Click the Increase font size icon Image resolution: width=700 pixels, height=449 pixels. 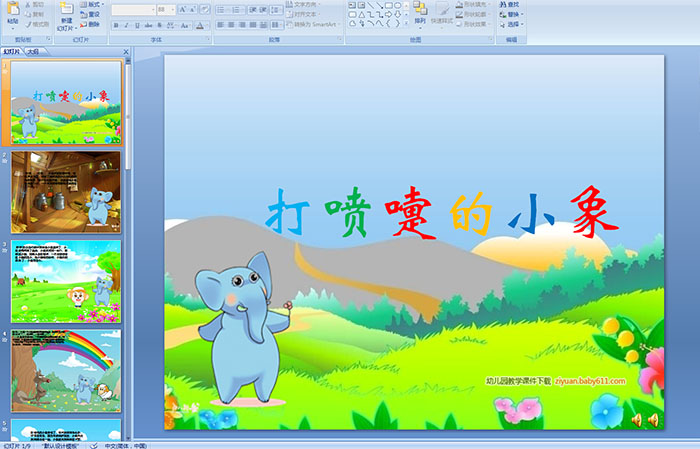182,9
